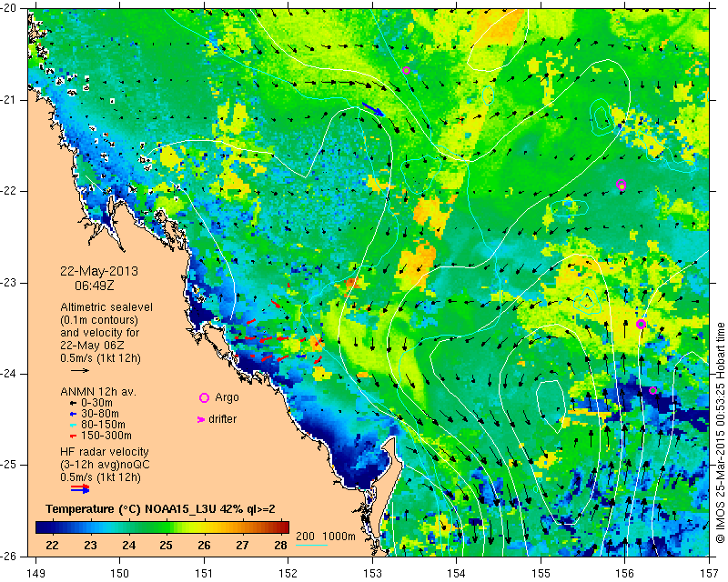Click the 149 longitude axis label

tap(36, 574)
